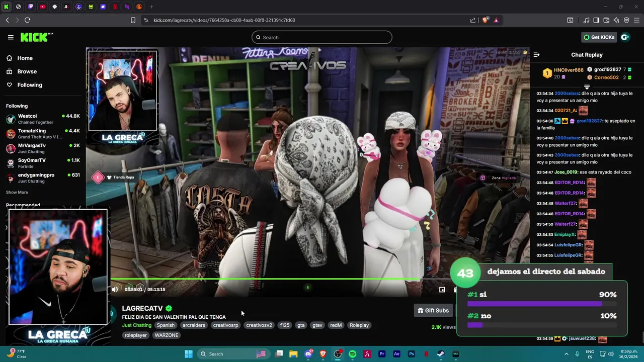Screen dimensions: 644x362
Task: Click the Just Chatting category link
Action: [x=136, y=325]
